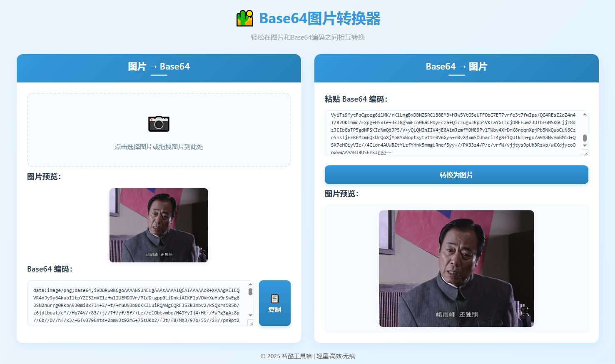Click the data:image/png;base64 text line
Screen dimensions: 615x364
pyautogui.click(x=137, y=290)
